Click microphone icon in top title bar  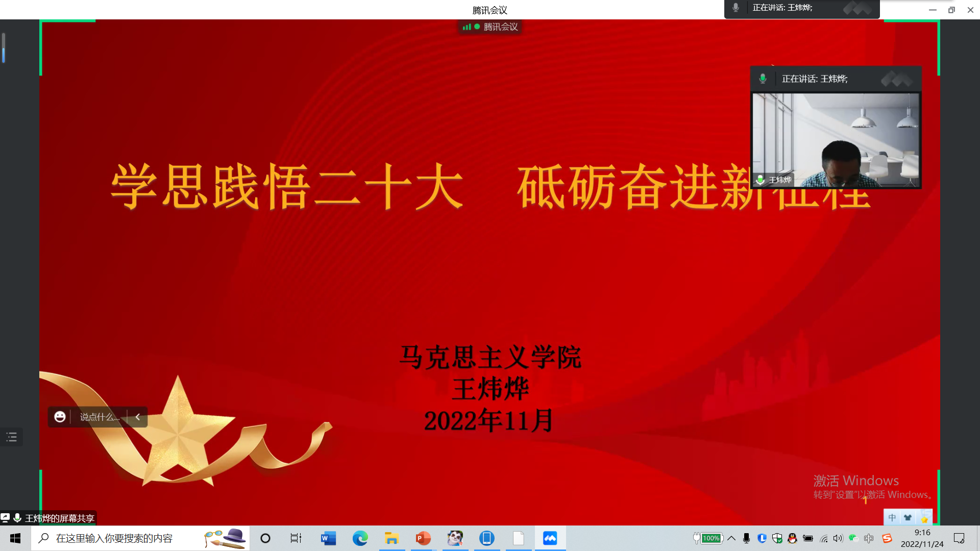(736, 8)
